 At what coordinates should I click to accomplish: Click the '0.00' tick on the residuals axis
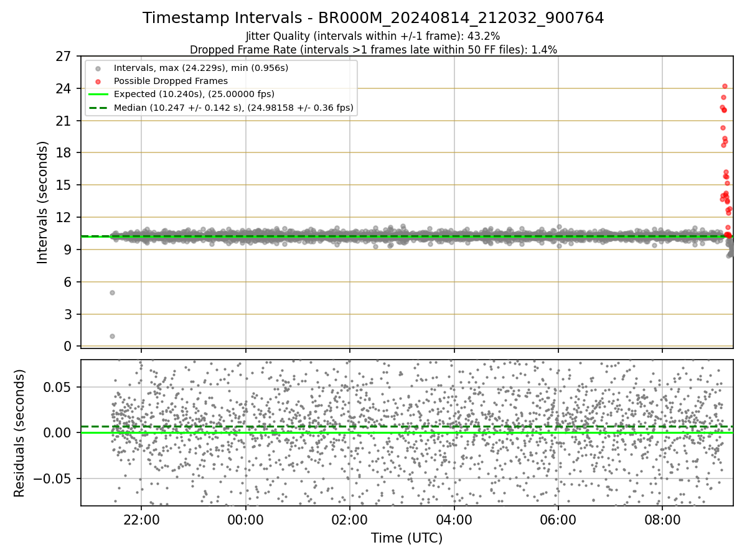(59, 432)
